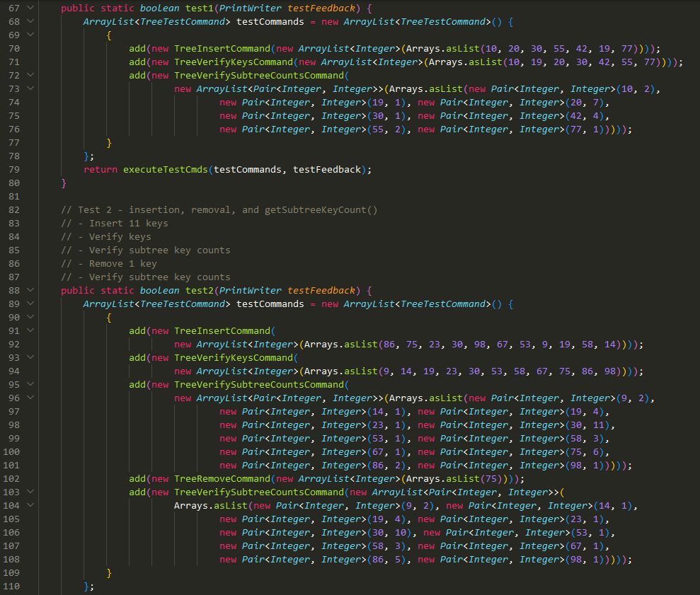Collapse the test2 method fold arrow
This screenshot has height=595, width=700.
pyautogui.click(x=31, y=290)
